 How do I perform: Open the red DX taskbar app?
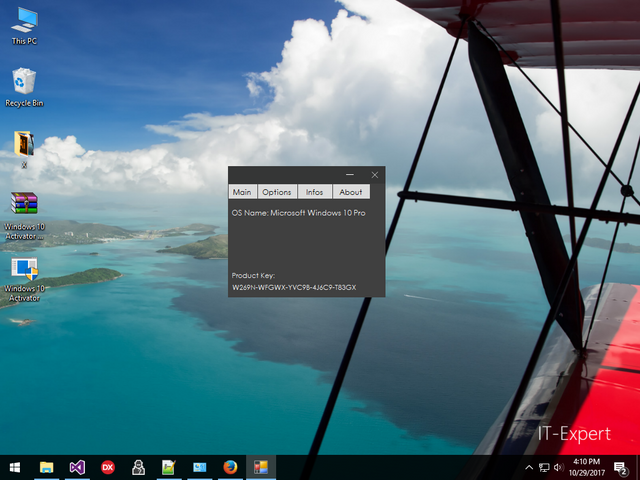pyautogui.click(x=108, y=467)
